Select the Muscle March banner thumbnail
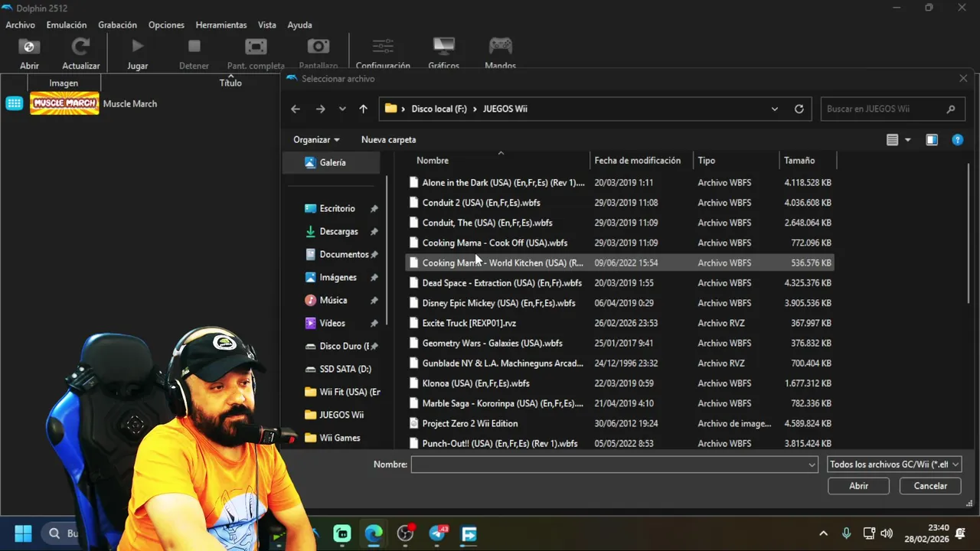980x551 pixels. coord(64,103)
